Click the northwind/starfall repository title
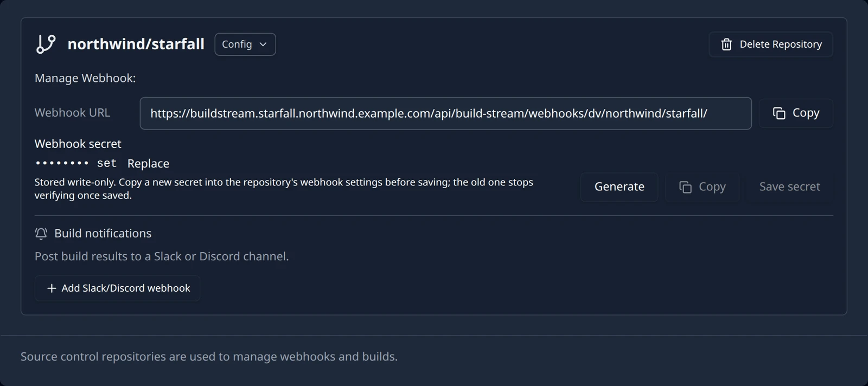The height and width of the screenshot is (386, 868). [136, 44]
